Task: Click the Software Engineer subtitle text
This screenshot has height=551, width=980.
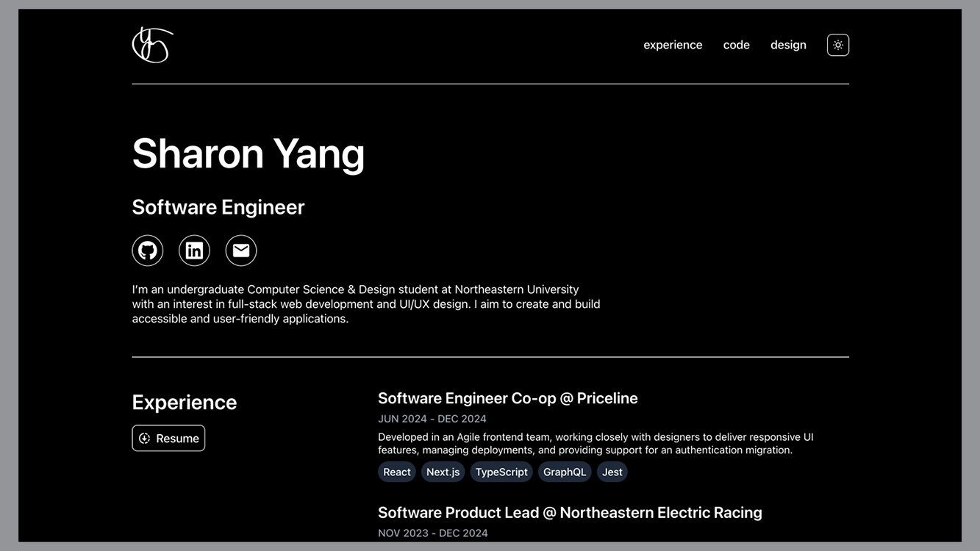Action: click(x=218, y=206)
